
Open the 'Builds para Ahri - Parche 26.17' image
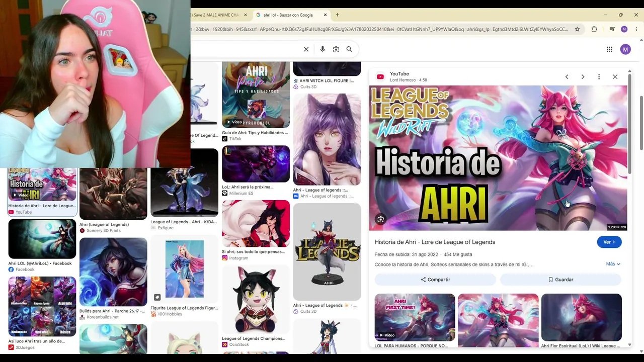(x=113, y=272)
